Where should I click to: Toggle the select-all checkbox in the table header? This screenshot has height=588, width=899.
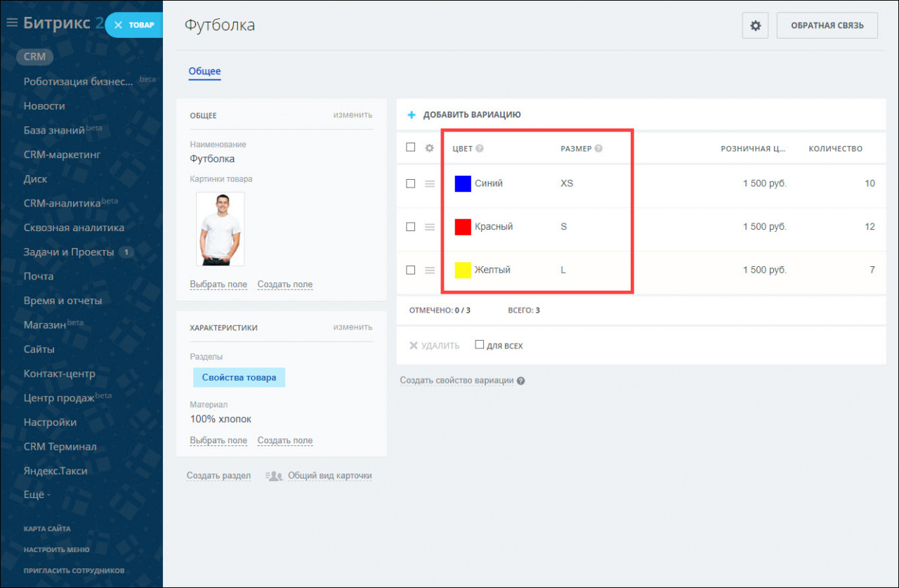411,148
